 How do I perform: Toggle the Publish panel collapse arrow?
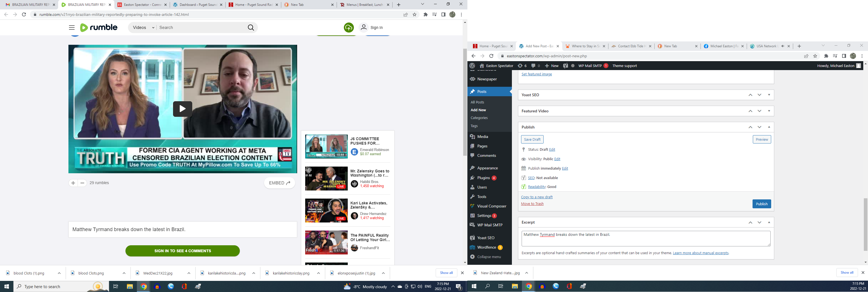pos(769,127)
